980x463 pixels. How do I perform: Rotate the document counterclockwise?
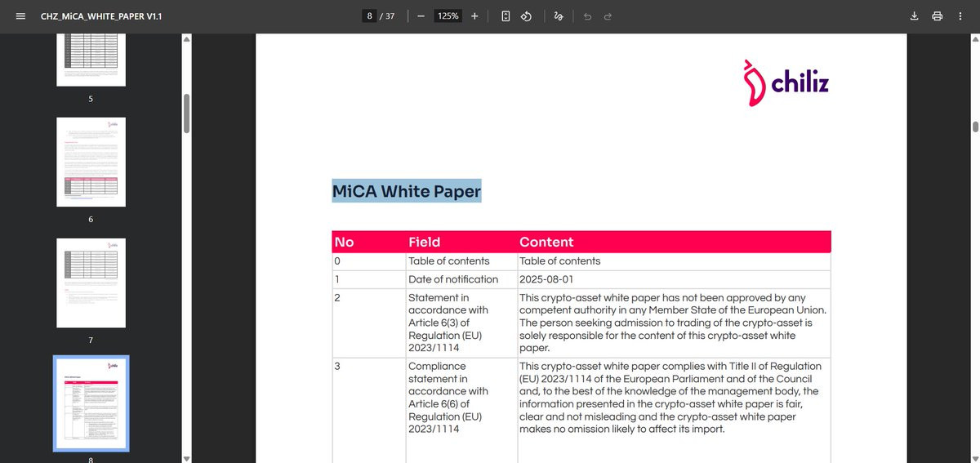coord(527,16)
